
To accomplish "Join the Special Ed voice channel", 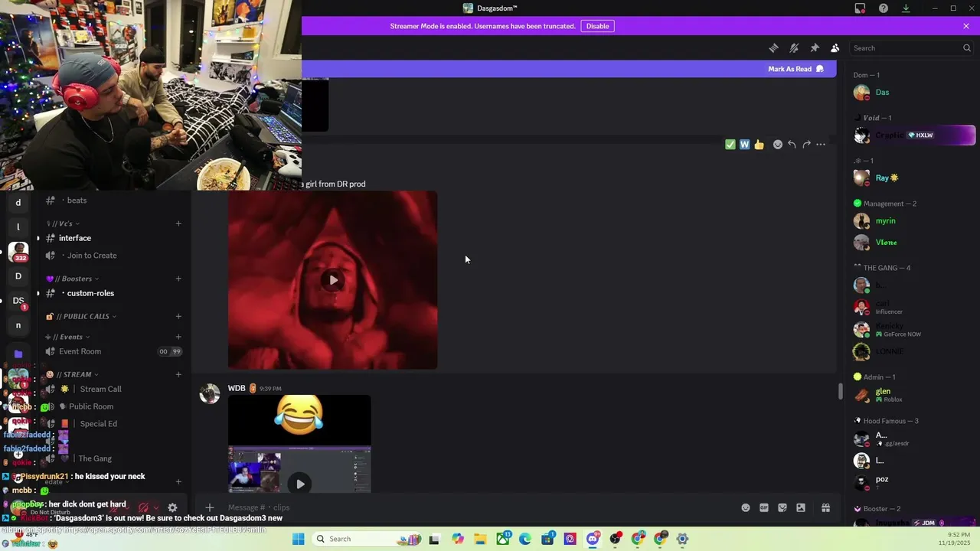I will click(x=113, y=424).
